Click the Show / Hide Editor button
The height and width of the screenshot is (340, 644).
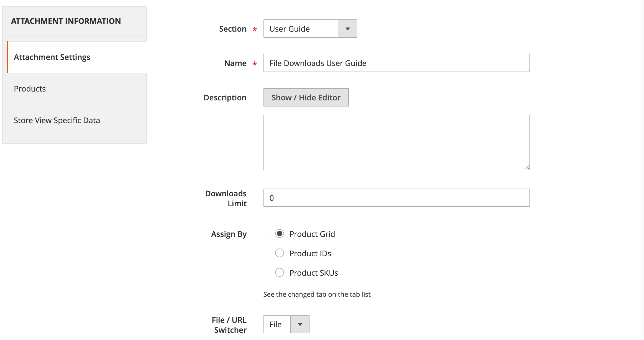coord(306,97)
